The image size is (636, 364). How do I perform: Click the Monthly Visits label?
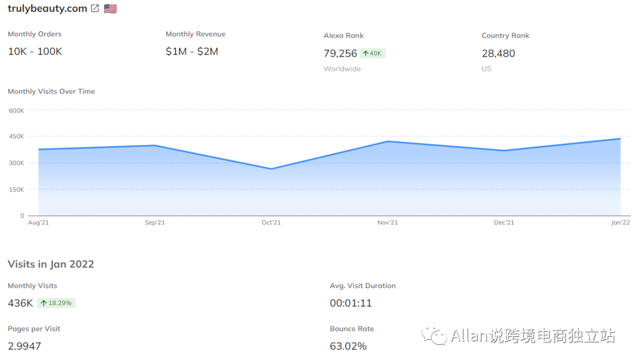pyautogui.click(x=32, y=286)
